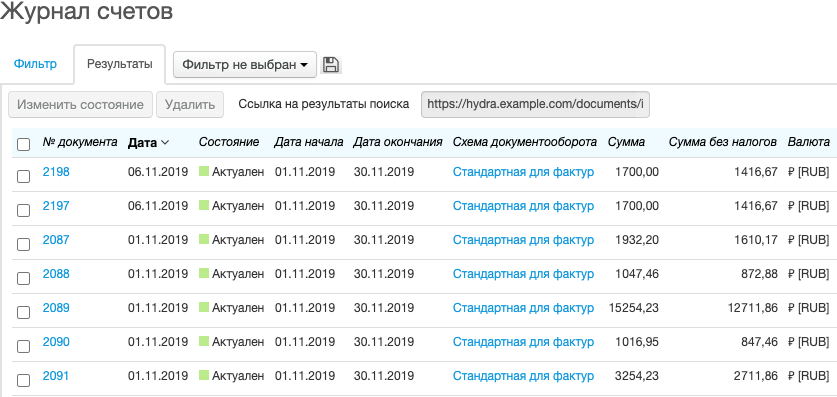Open document number 2091

click(x=56, y=376)
